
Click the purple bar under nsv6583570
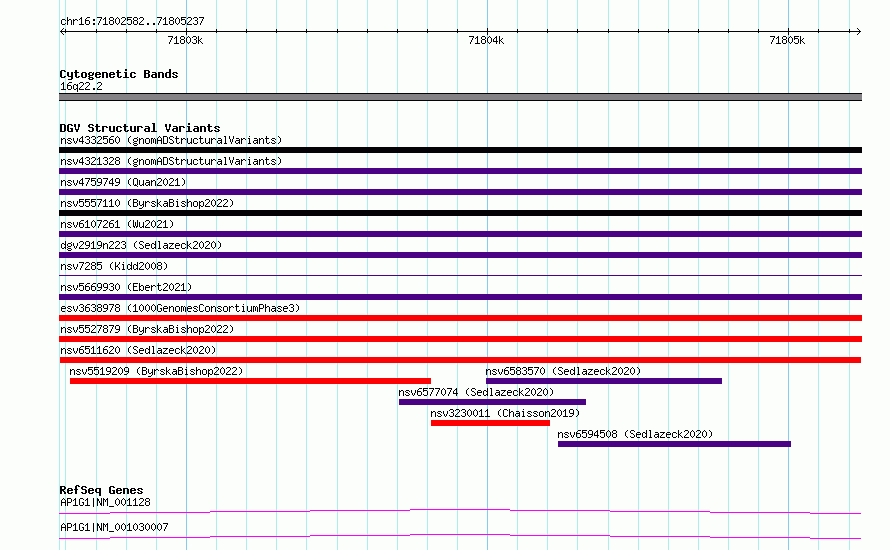coord(604,381)
